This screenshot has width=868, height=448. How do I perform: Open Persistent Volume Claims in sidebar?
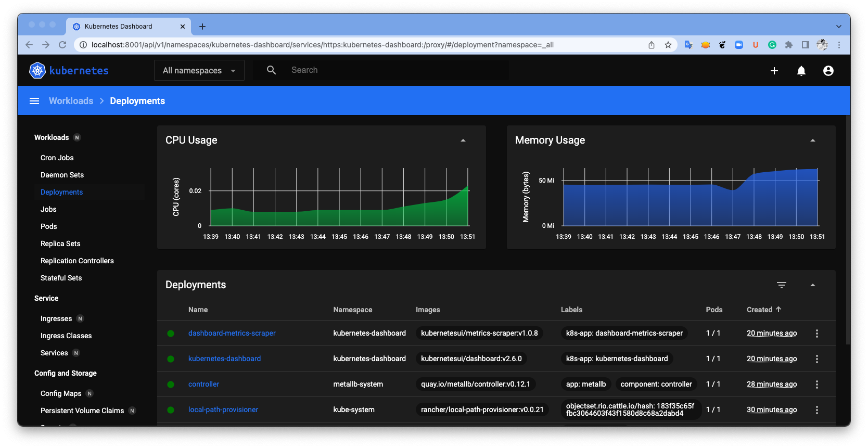tap(82, 411)
